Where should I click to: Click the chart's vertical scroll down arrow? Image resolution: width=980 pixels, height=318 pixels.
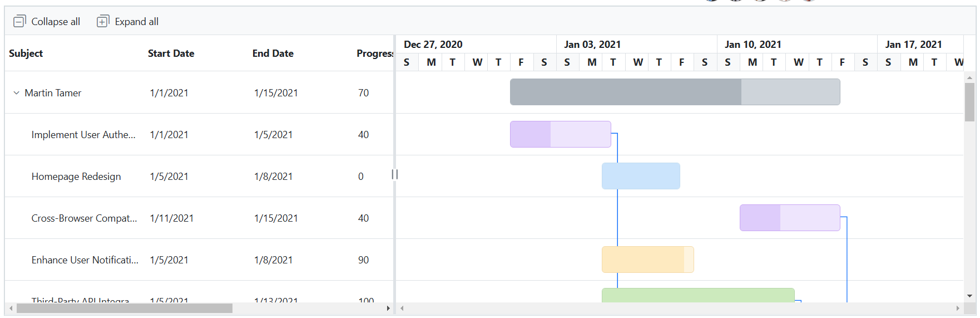tap(969, 296)
